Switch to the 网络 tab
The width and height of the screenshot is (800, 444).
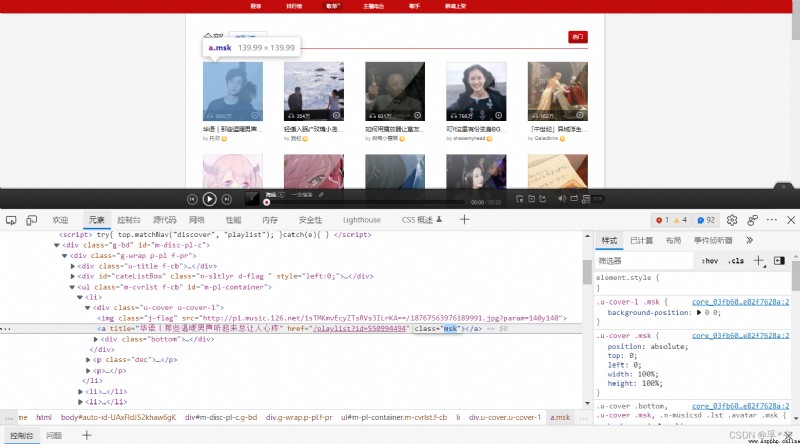[197, 220]
